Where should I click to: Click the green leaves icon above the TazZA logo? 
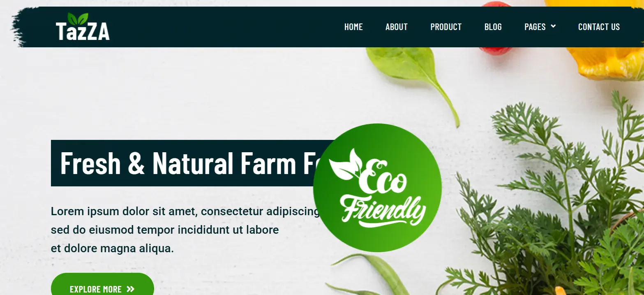point(78,19)
